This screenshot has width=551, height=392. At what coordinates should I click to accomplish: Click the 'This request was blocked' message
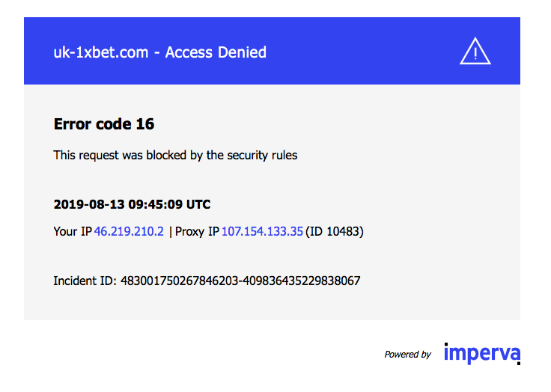(175, 156)
